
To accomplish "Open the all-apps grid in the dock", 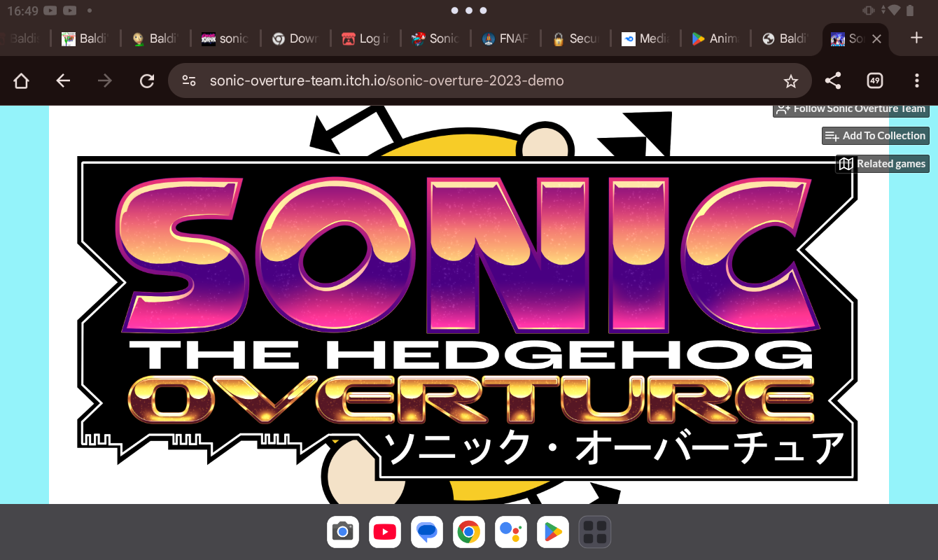I will coord(595,532).
